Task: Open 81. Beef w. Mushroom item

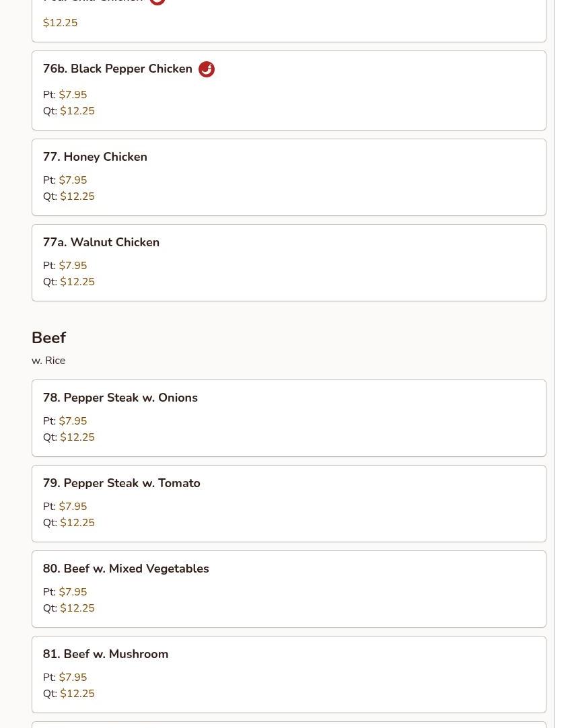Action: (106, 654)
